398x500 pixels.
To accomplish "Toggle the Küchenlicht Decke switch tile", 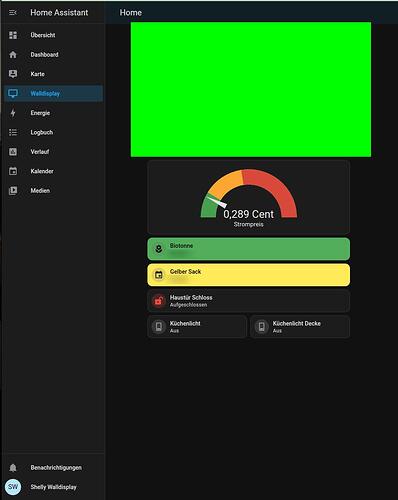I will click(x=300, y=327).
